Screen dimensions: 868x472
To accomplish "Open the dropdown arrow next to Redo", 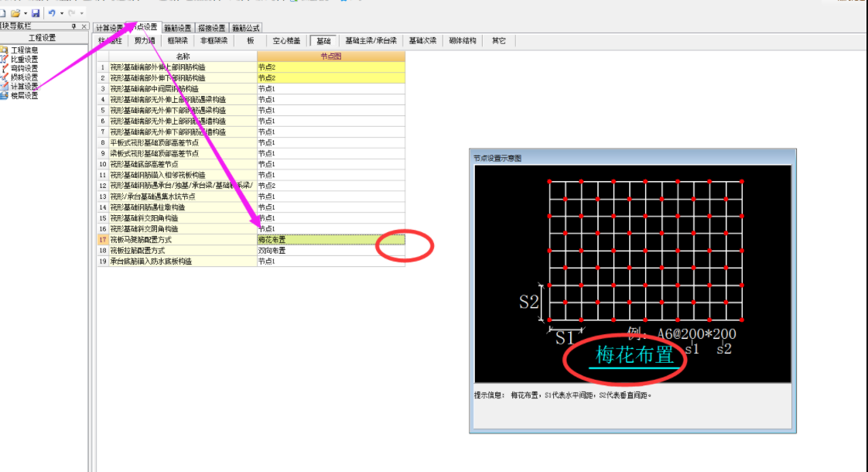I will (x=82, y=13).
